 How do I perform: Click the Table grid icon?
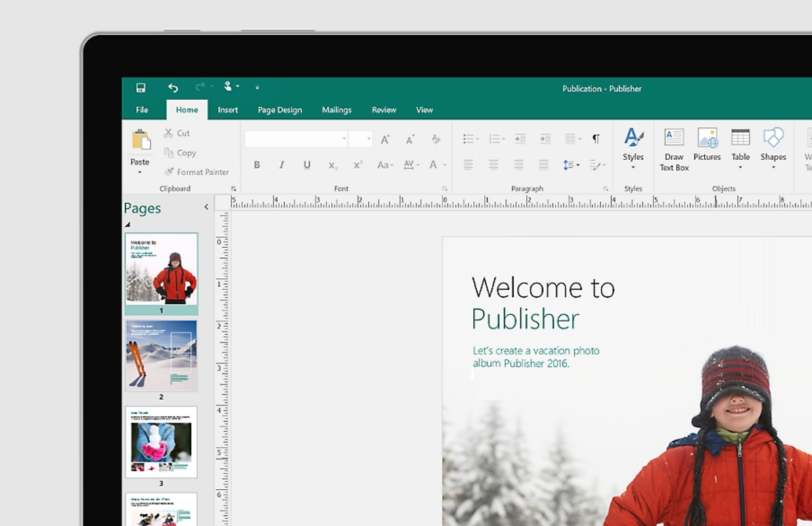(740, 137)
